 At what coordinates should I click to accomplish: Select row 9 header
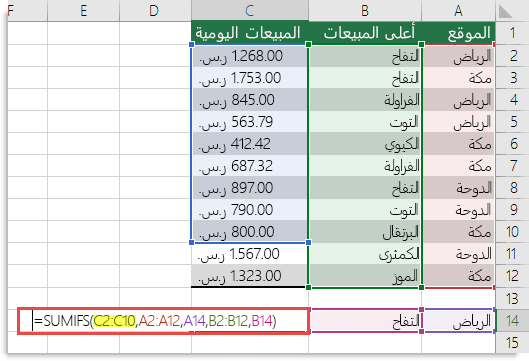tap(512, 210)
